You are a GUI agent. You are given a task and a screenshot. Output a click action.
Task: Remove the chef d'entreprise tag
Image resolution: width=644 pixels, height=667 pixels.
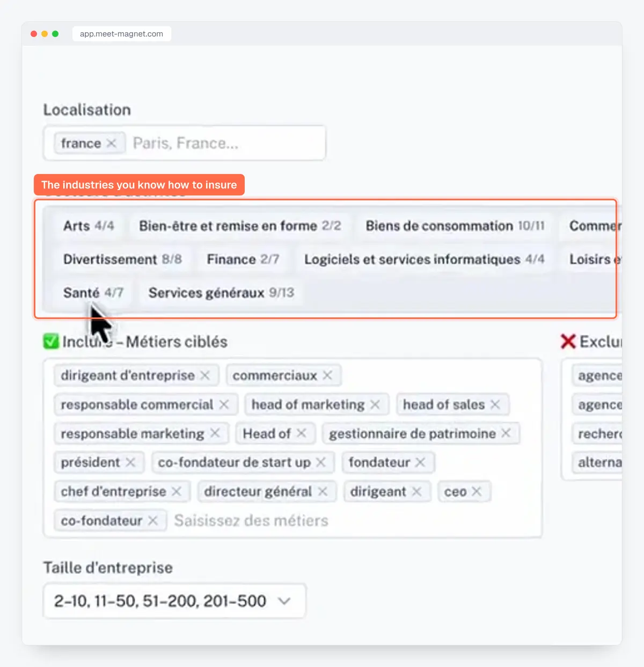coord(177,491)
